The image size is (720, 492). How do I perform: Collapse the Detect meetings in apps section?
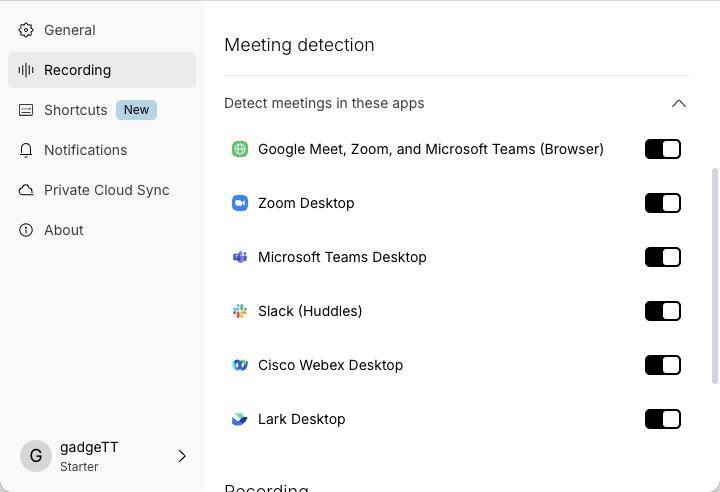(x=679, y=103)
